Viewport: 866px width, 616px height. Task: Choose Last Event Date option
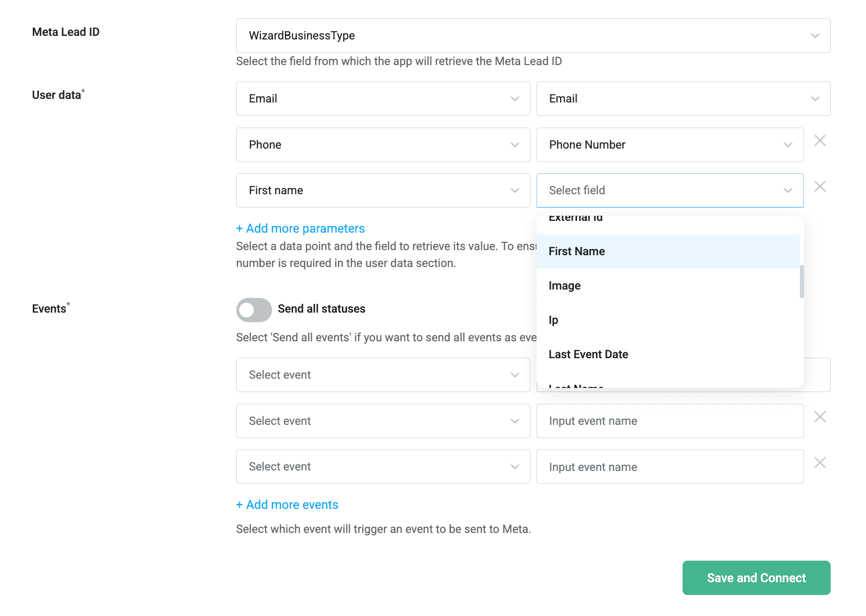point(668,354)
